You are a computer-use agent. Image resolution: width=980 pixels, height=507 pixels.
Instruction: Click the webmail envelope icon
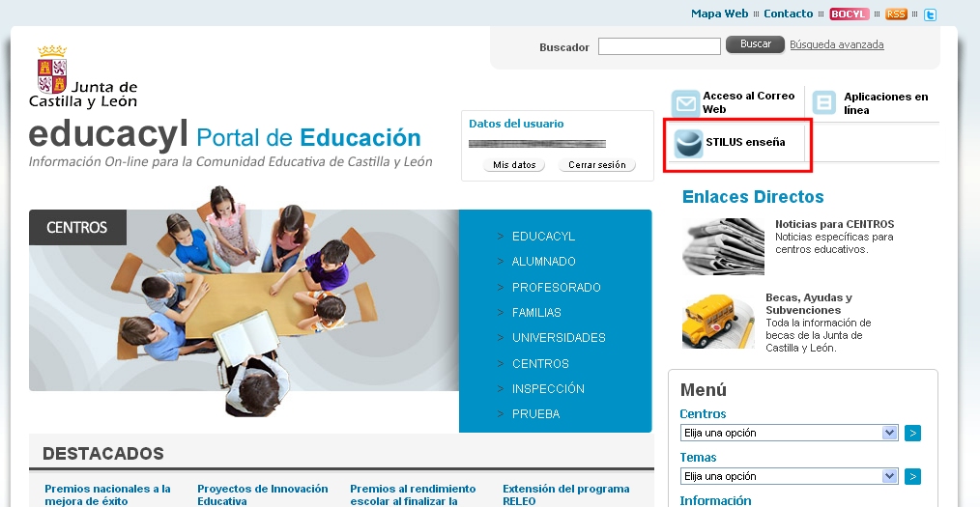click(685, 103)
